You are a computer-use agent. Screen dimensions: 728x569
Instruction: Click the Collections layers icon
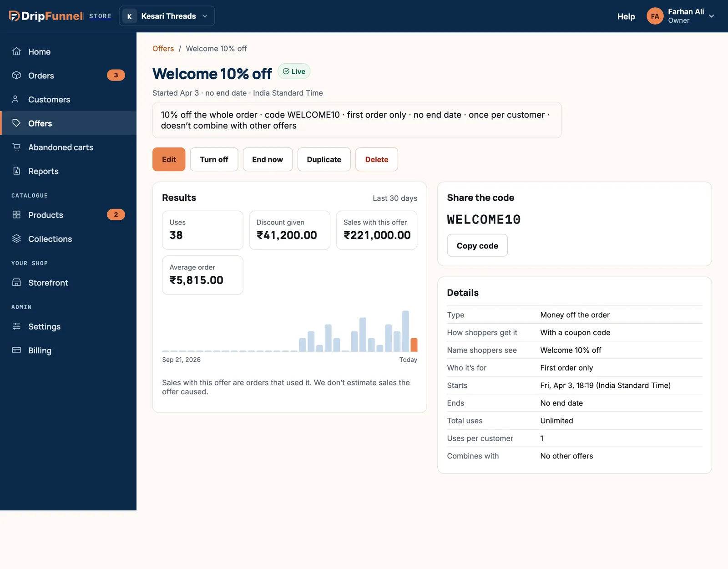click(x=16, y=239)
